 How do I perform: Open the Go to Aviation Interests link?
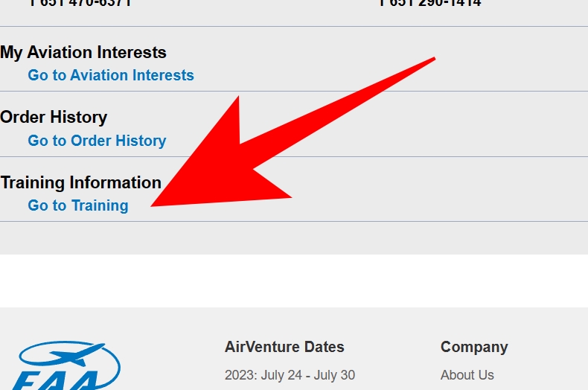pos(111,75)
